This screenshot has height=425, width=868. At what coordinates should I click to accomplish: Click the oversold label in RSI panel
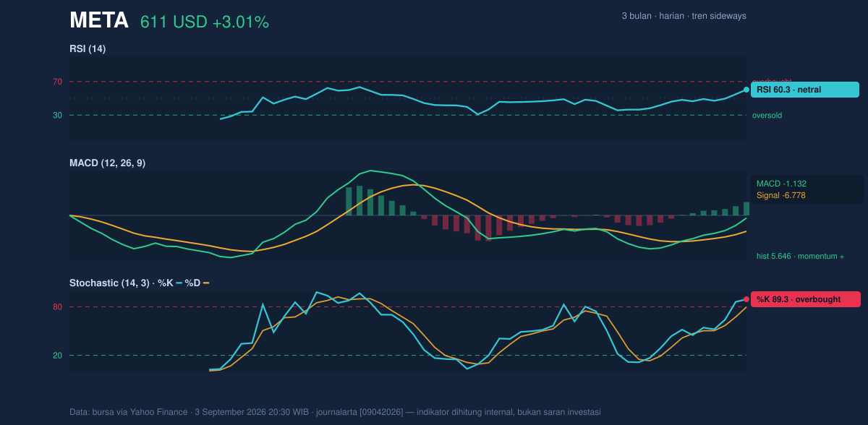coord(767,115)
